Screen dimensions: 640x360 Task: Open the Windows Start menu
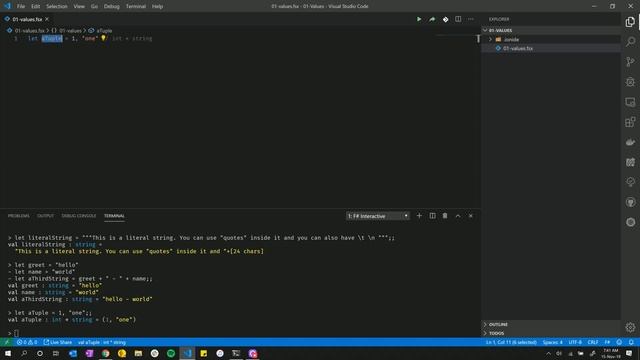pos(8,353)
